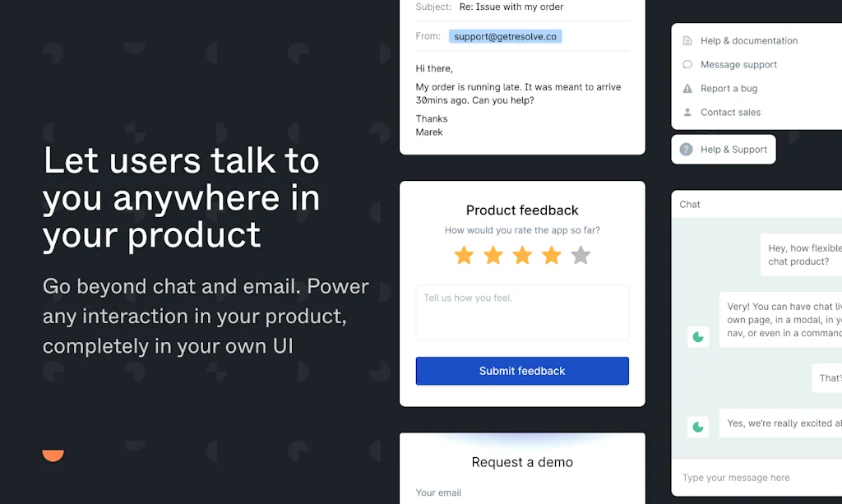The image size is (842, 504).
Task: Click the 'Tell us how you feel' textbox
Action: point(522,312)
